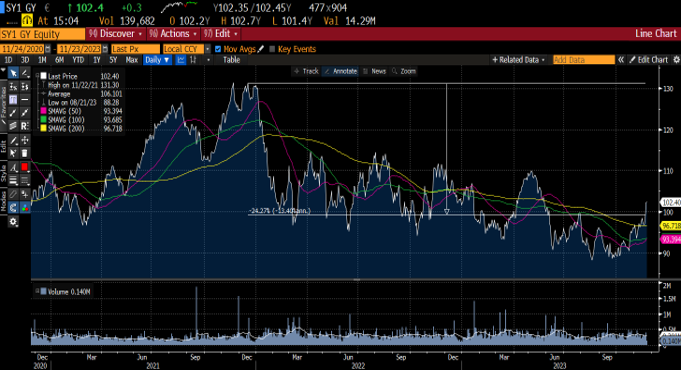This screenshot has height=370, width=681.
Task: Click the green SMAVG (100) color swatch
Action: coord(43,120)
